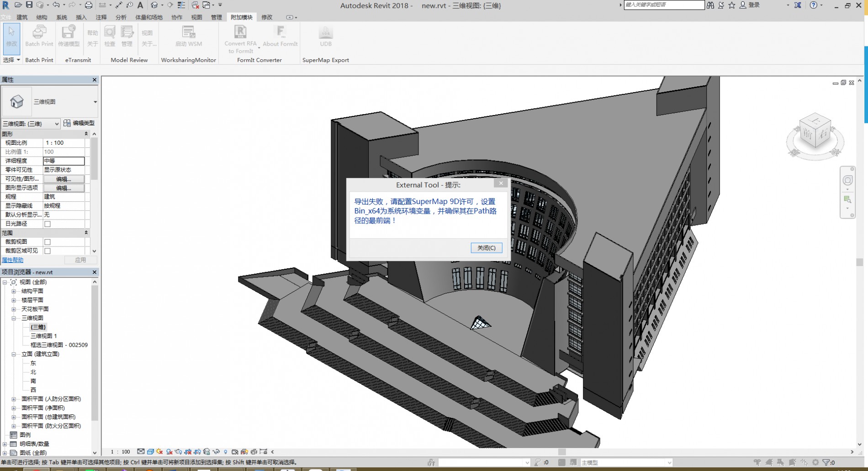The height and width of the screenshot is (471, 868).
Task: Open visual style icon in view control bar
Action: pos(150,452)
